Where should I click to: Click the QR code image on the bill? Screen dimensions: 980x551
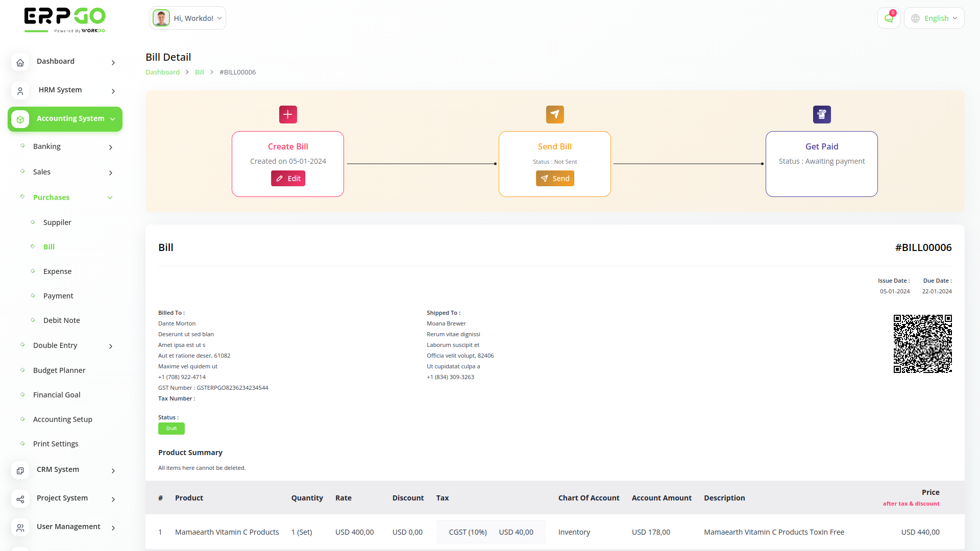click(922, 343)
